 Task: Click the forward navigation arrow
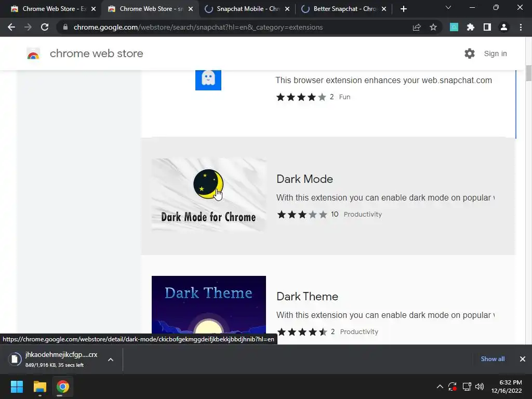click(x=28, y=27)
